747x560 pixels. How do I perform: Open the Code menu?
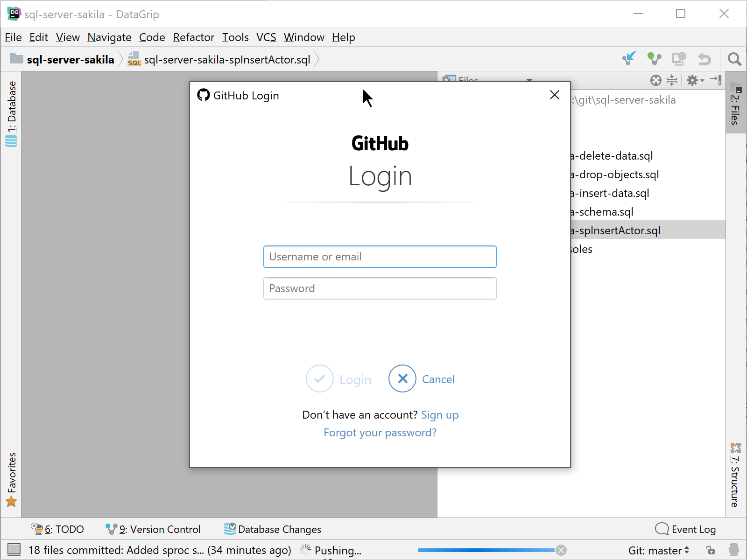(152, 37)
